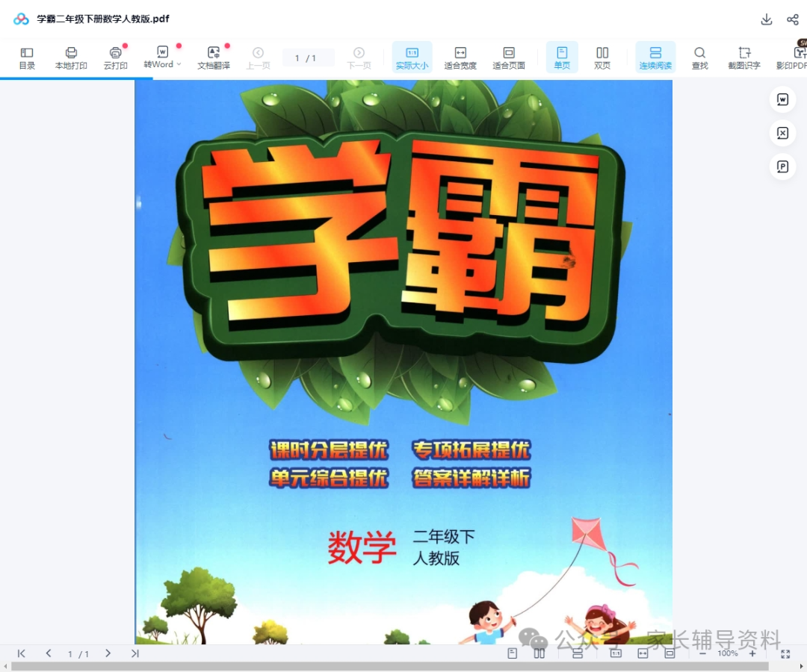Screen dimensions: 807x672
Task: Click the fit page icon in bottom bar
Action: [670, 653]
